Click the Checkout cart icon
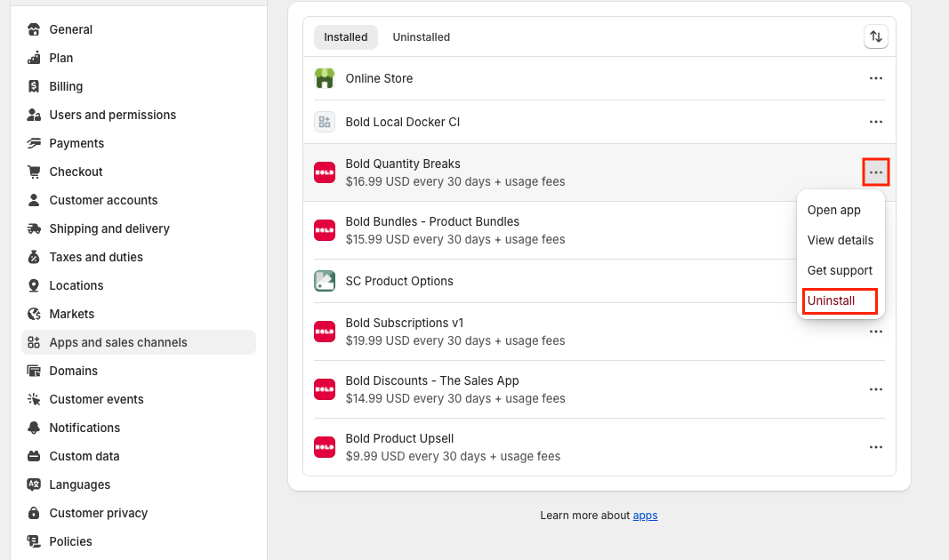This screenshot has height=560, width=949. (34, 172)
